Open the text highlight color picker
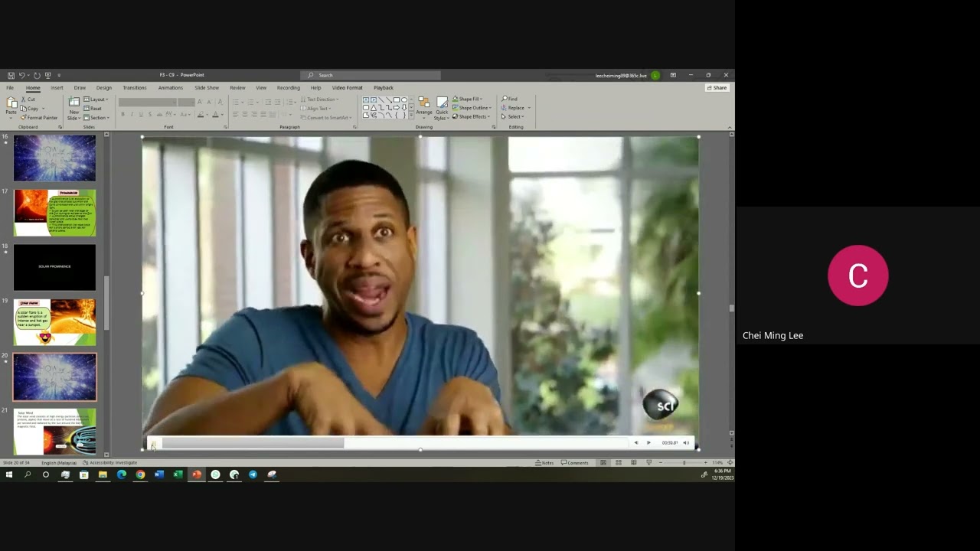The image size is (980, 551). [201, 115]
